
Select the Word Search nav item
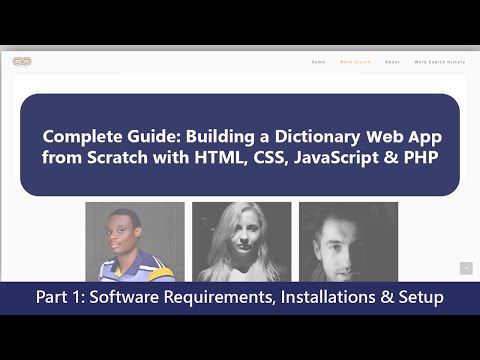(355, 62)
